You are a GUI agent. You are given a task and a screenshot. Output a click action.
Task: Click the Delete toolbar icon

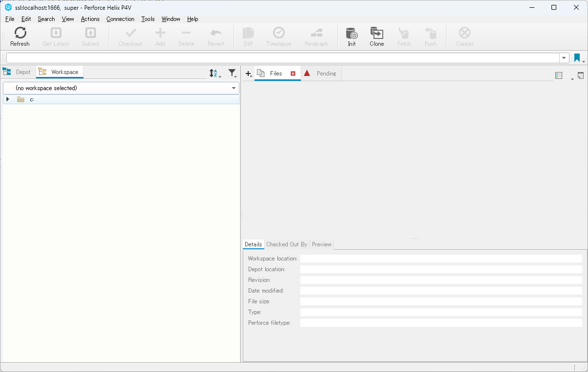pos(186,33)
